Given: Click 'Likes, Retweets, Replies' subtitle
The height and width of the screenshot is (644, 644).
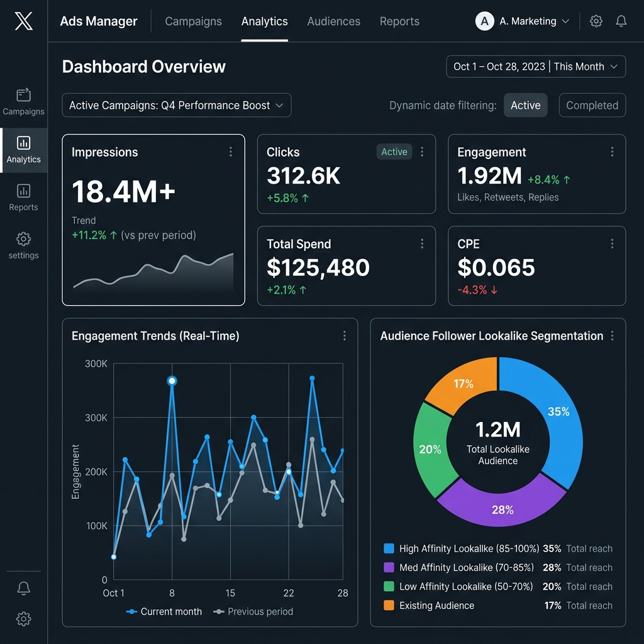Looking at the screenshot, I should coord(508,197).
